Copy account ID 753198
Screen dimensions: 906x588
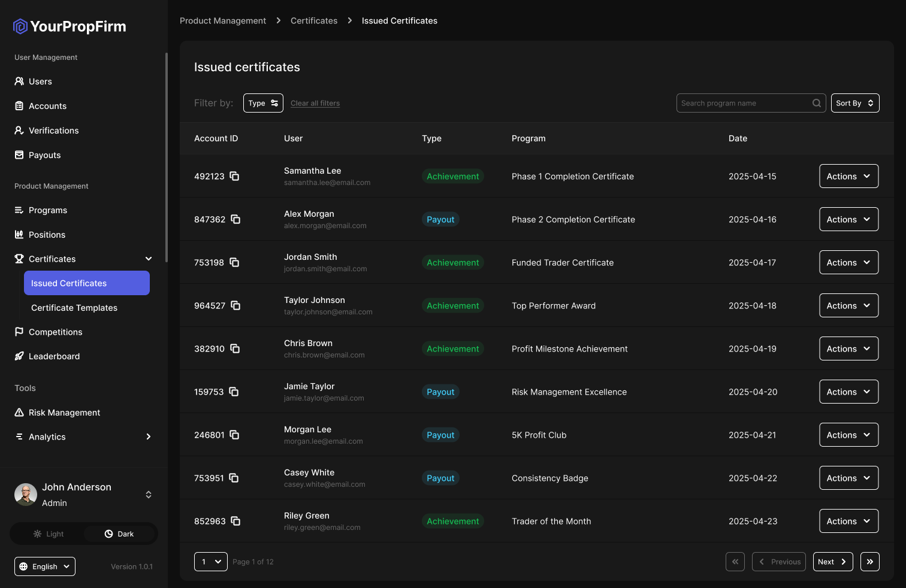click(234, 262)
